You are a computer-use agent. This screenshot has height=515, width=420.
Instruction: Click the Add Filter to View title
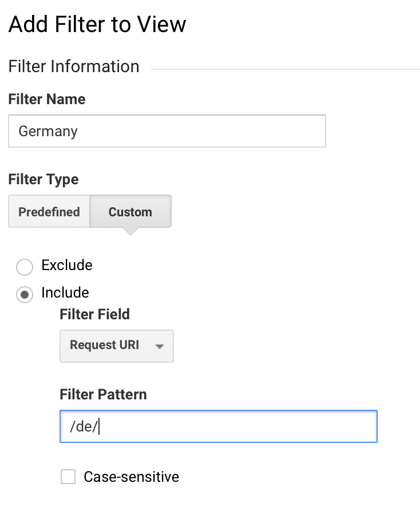coord(97,24)
